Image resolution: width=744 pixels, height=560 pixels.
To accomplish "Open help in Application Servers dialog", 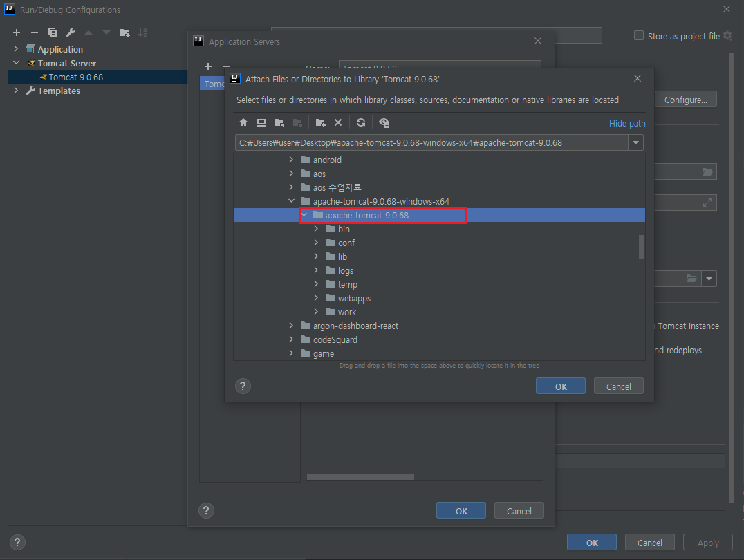I will (x=206, y=510).
